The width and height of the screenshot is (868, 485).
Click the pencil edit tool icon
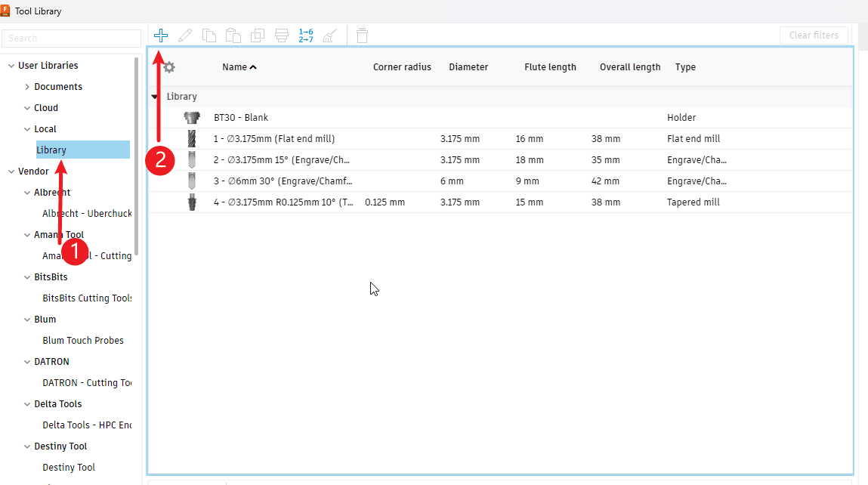tap(185, 35)
